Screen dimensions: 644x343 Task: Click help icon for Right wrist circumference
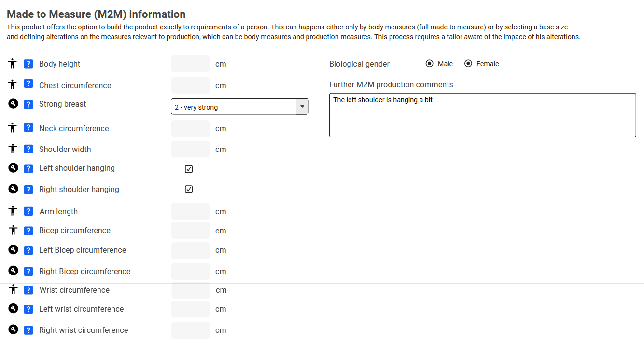point(28,330)
